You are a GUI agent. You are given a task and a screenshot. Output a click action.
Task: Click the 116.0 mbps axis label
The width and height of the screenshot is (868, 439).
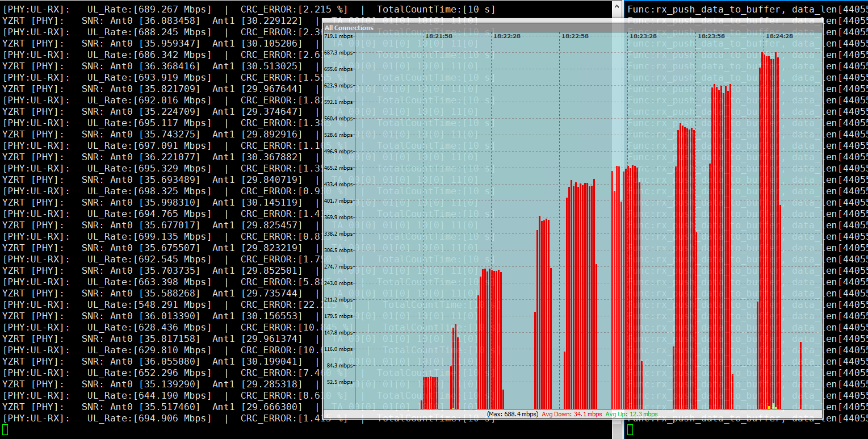point(338,349)
